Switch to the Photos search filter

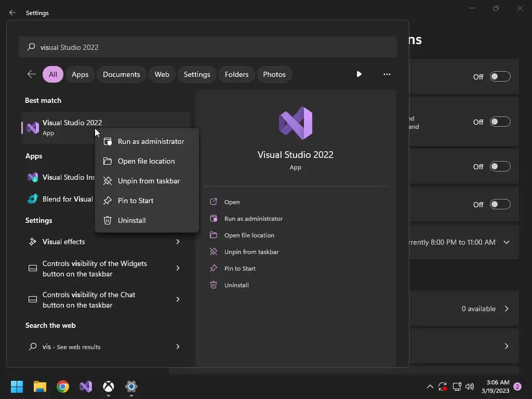click(x=274, y=74)
